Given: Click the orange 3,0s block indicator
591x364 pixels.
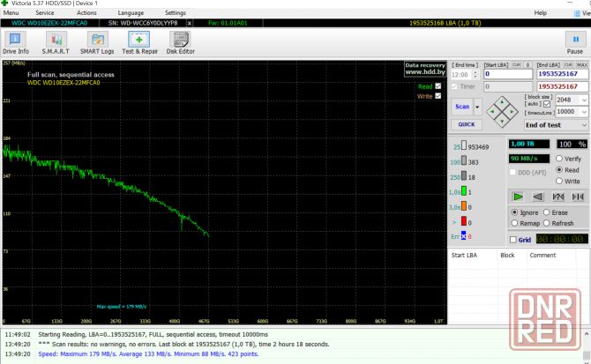Looking at the screenshot, I should point(464,206).
